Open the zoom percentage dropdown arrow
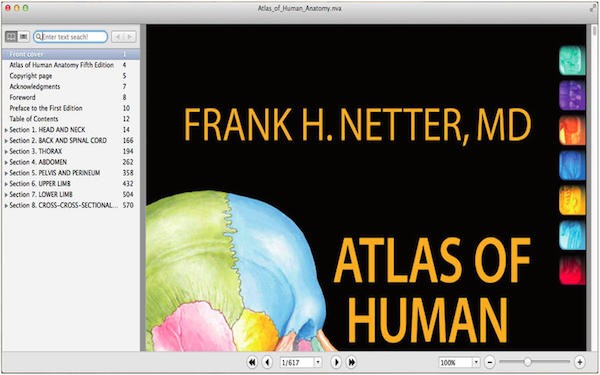Image resolution: width=600 pixels, height=375 pixels. pos(476,362)
